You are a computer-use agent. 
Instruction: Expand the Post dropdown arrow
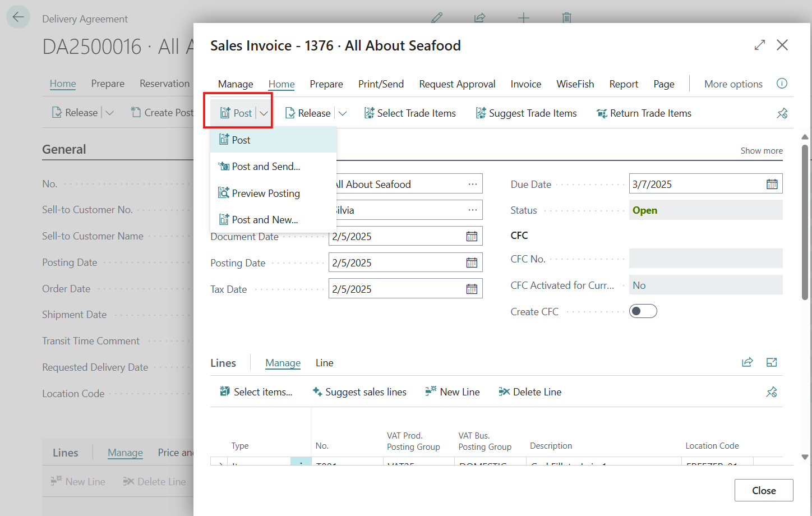(264, 113)
